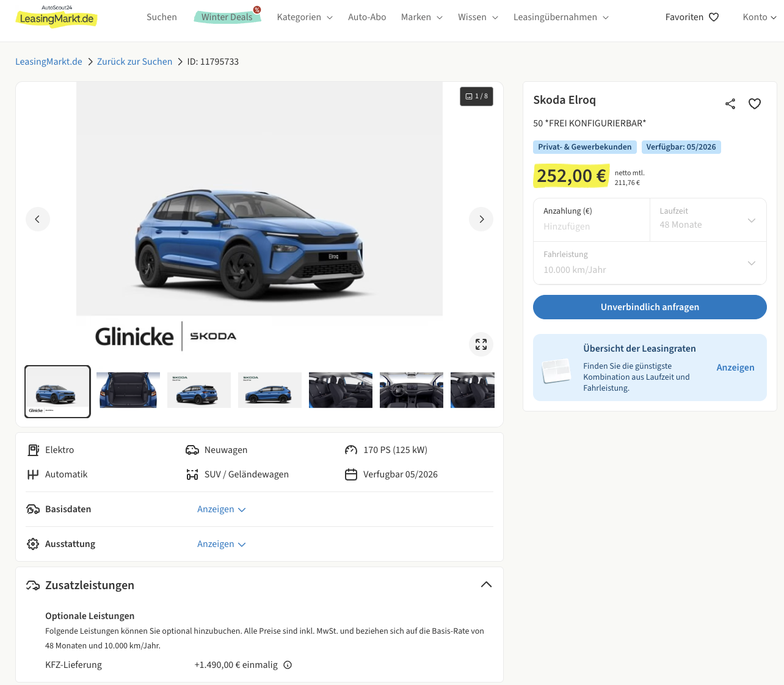Collapse the Zusatzleistungen section
The height and width of the screenshot is (685, 784).
[x=486, y=585]
